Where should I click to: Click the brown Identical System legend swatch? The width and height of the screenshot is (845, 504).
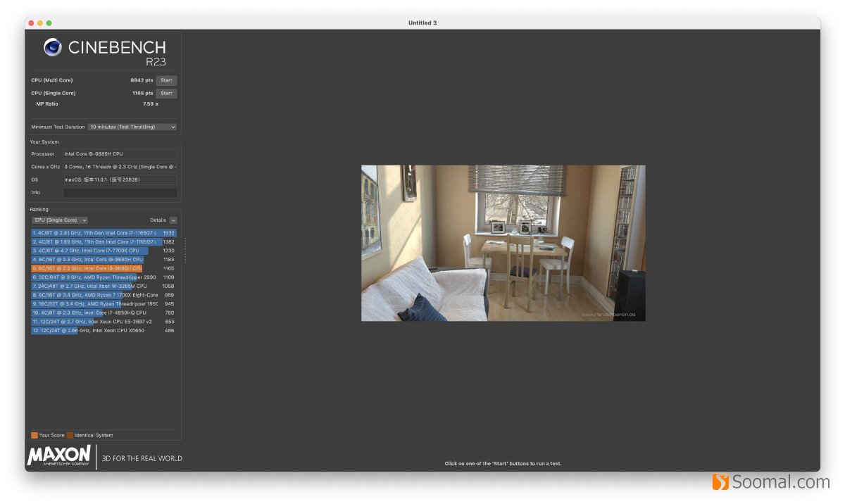tap(70, 435)
